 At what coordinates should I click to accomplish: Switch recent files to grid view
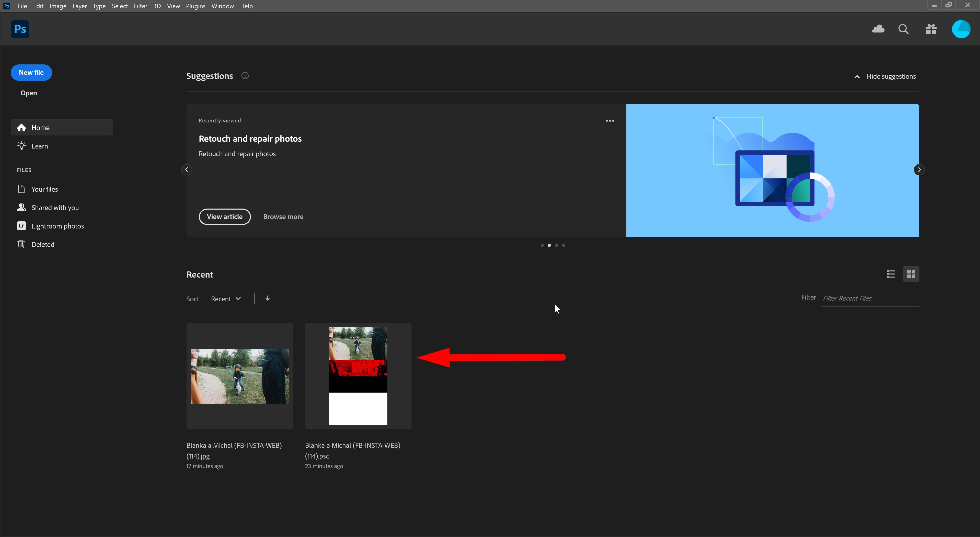[x=911, y=274]
